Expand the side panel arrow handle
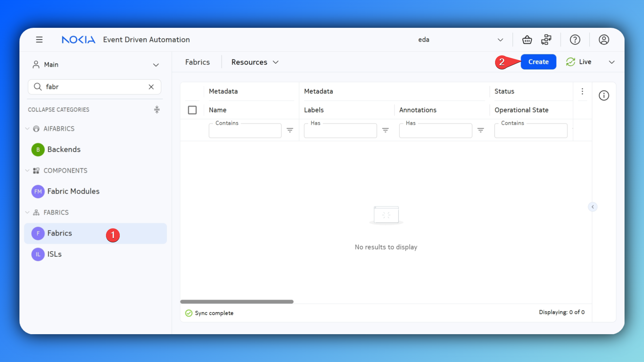Viewport: 644px width, 362px height. [593, 207]
